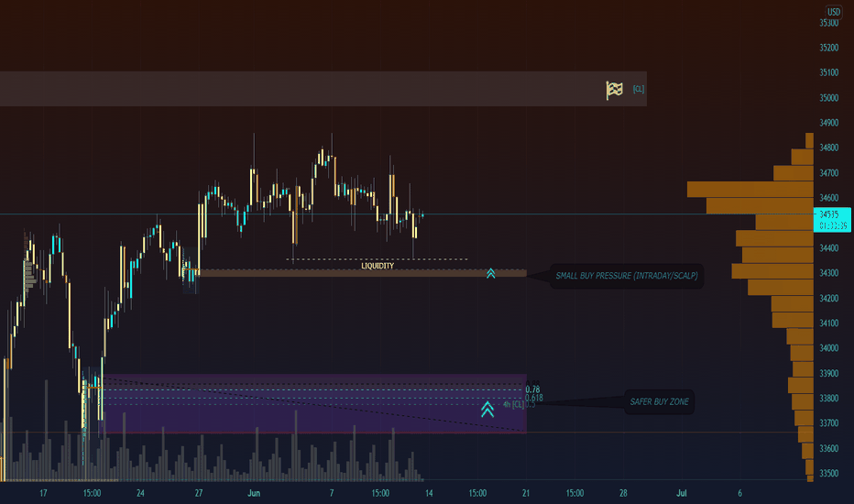Image resolution: width=854 pixels, height=504 pixels.
Task: Select the SMALL BUY PRESSURE (INTRADAY/SCALP) callout
Action: coord(627,276)
